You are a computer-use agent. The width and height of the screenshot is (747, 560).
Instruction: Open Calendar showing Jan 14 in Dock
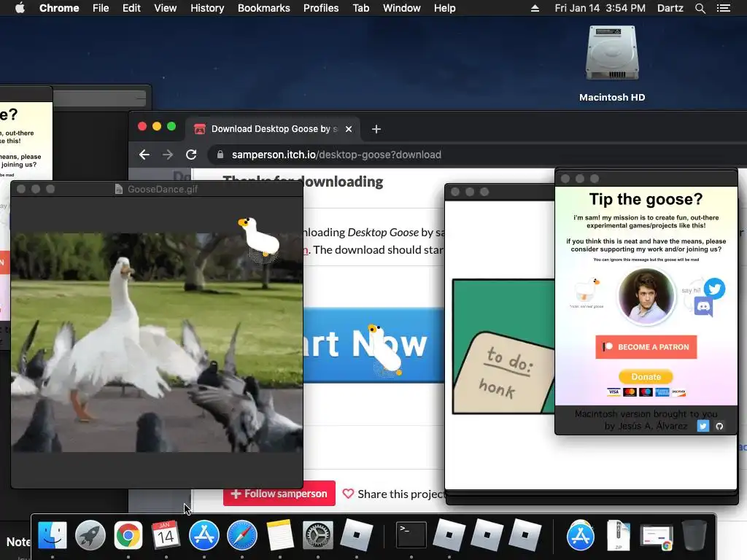[x=166, y=535]
